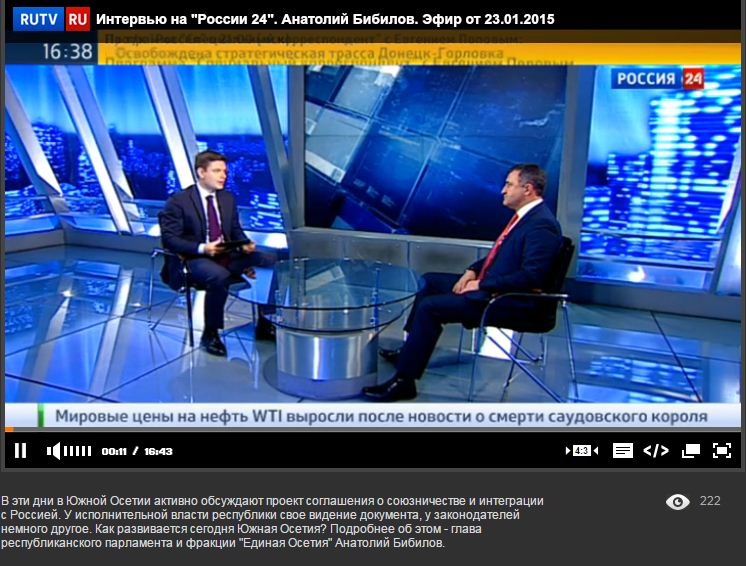Click the arrow left of 4:3
The width and height of the screenshot is (746, 566).
tap(568, 450)
